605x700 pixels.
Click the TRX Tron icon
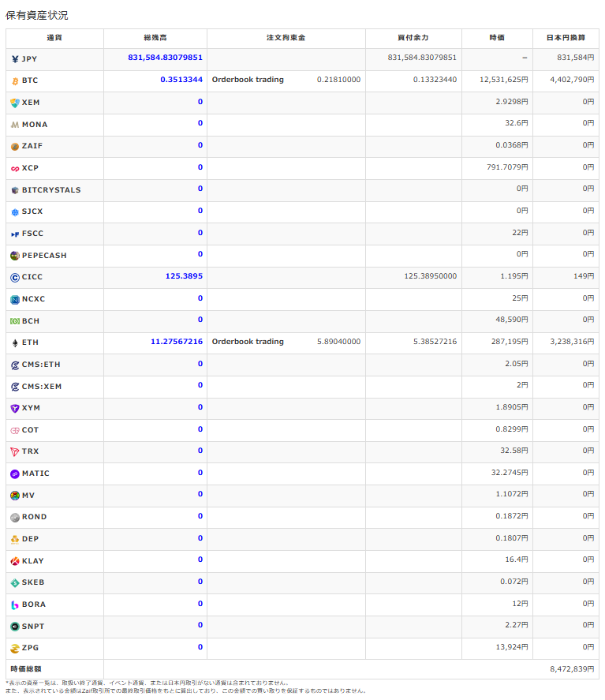(15, 452)
